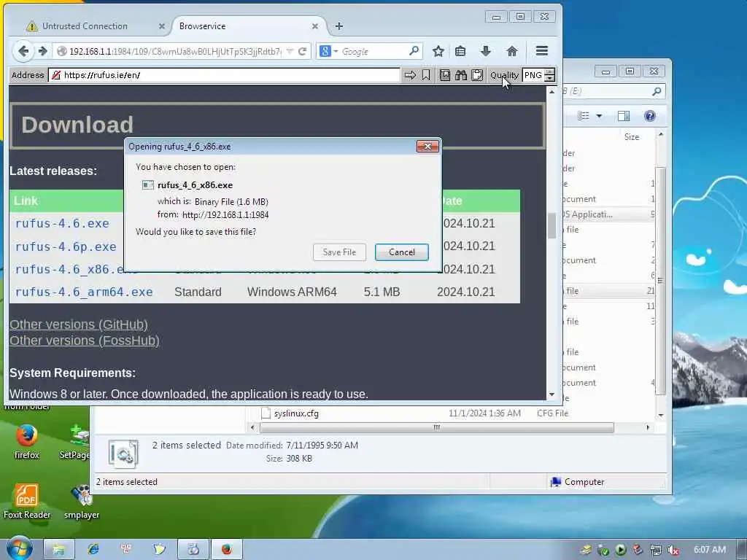
Task: Go back with the Firefox back arrow
Action: [x=23, y=51]
